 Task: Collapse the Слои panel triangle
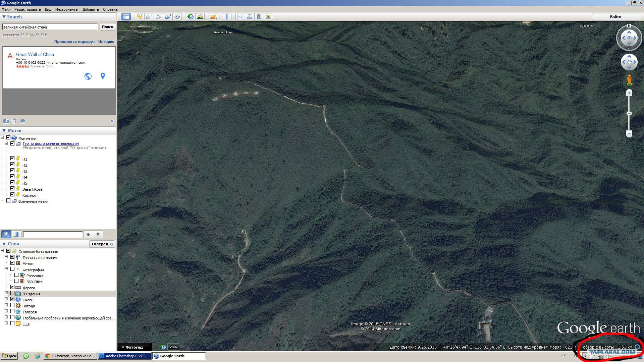[x=4, y=244]
